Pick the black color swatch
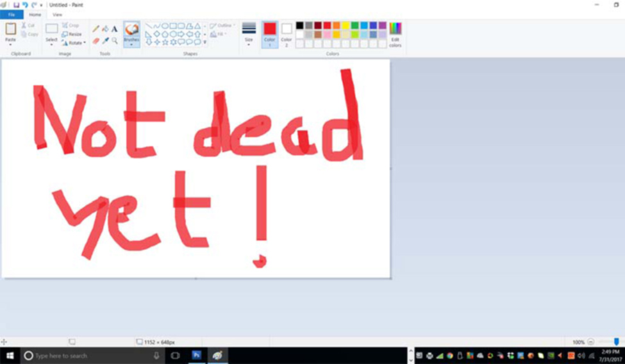 point(300,26)
